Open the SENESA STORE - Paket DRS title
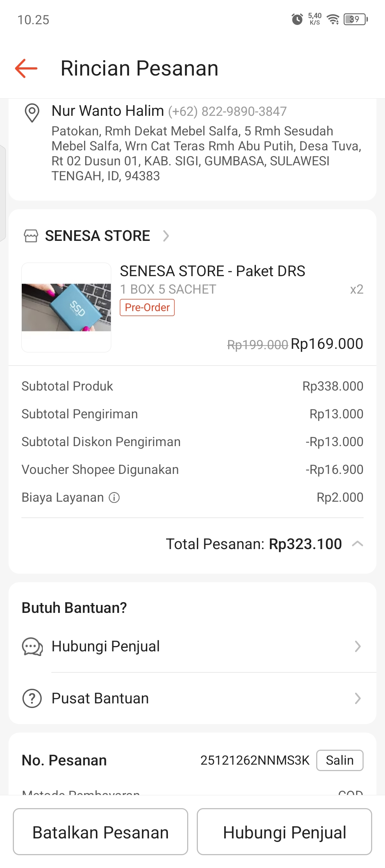 point(212,271)
